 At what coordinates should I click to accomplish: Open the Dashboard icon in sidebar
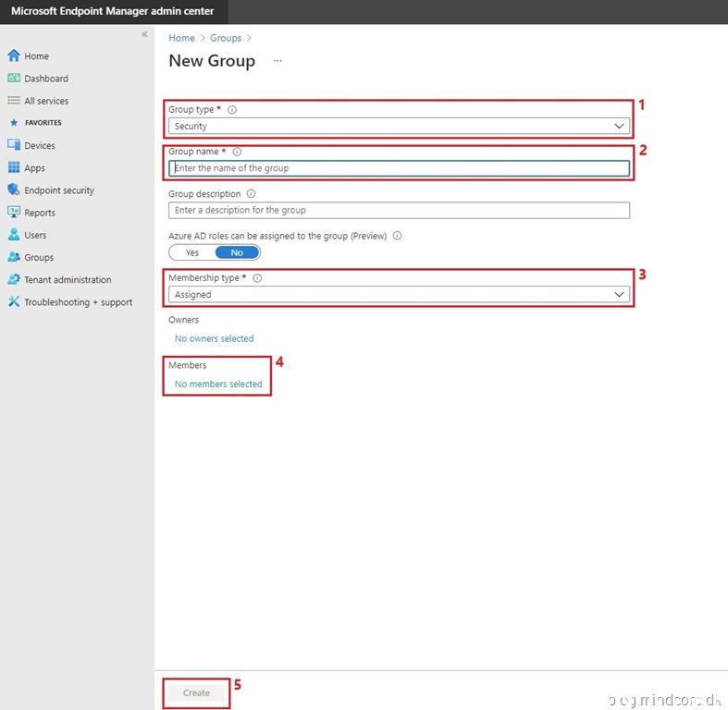coord(14,79)
